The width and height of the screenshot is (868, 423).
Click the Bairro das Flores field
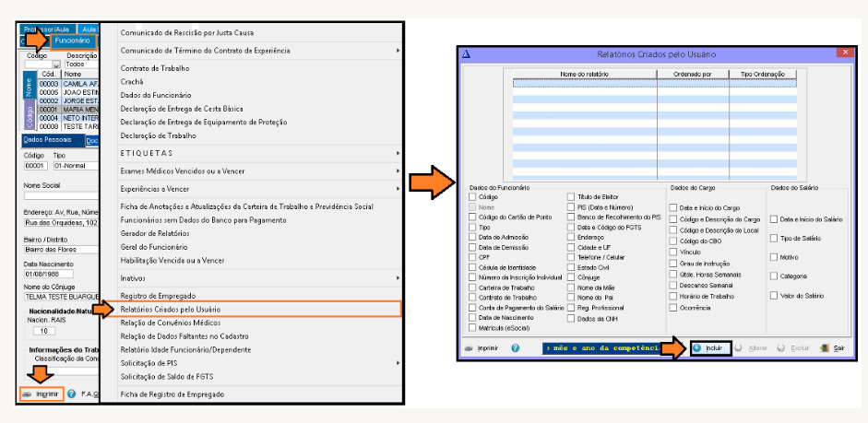pos(61,250)
